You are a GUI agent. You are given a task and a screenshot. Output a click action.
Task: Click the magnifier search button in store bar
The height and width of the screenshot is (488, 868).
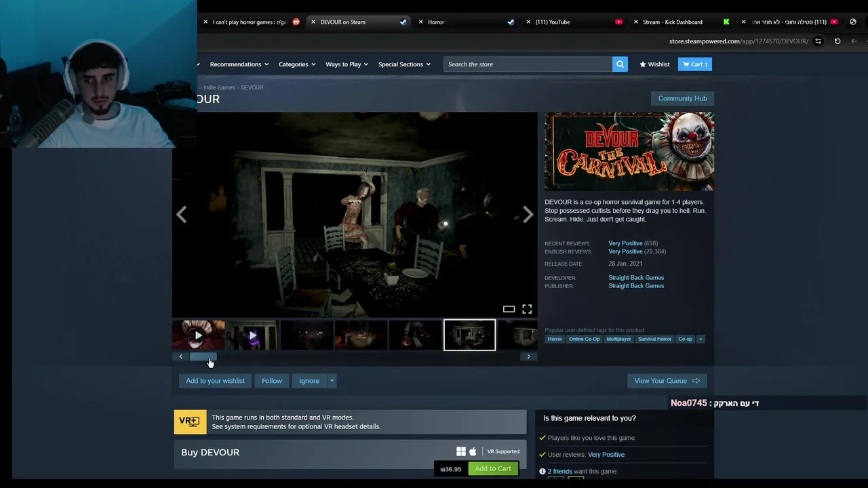[x=620, y=64]
